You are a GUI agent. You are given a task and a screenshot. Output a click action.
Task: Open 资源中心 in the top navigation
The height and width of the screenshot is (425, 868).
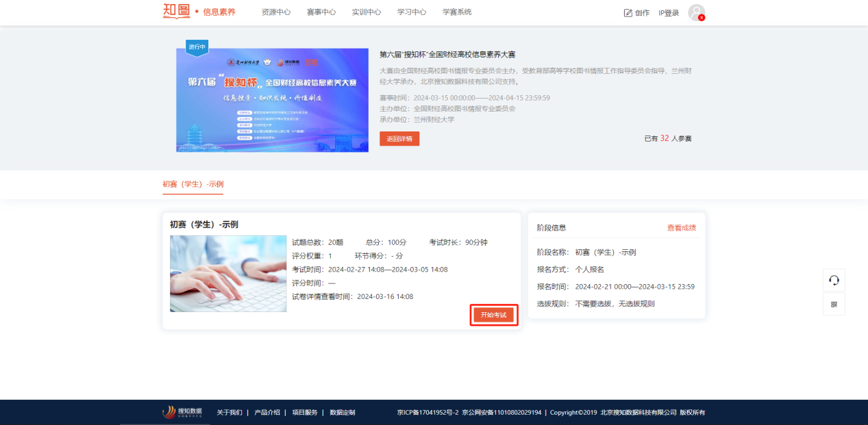pos(276,12)
